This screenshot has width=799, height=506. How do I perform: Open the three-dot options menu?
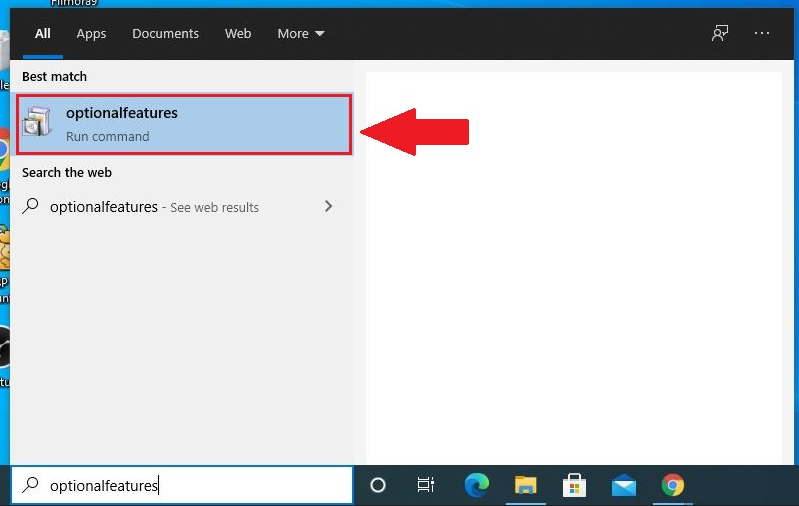[x=762, y=33]
